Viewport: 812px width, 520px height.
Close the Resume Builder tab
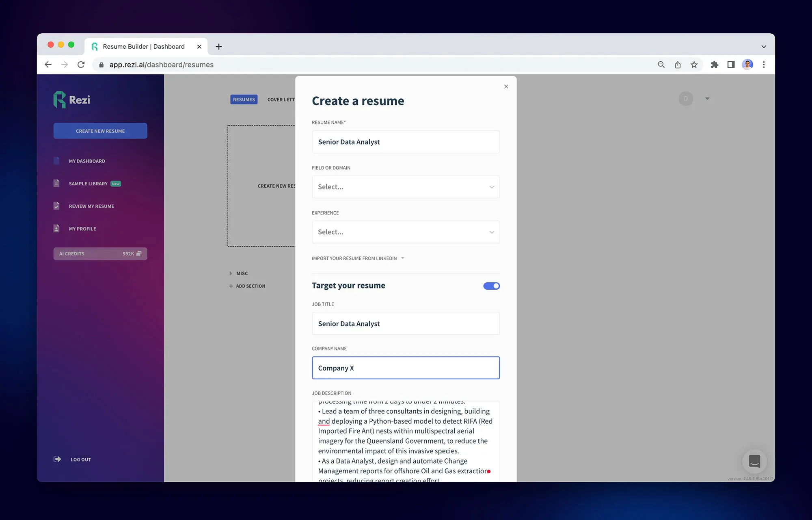(199, 47)
